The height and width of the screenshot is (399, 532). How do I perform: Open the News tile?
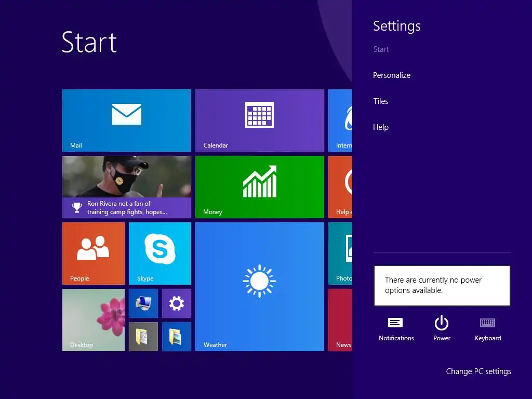pos(340,320)
